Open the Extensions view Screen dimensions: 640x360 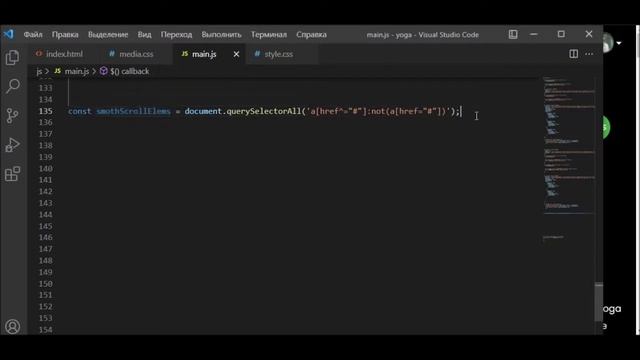click(12, 174)
